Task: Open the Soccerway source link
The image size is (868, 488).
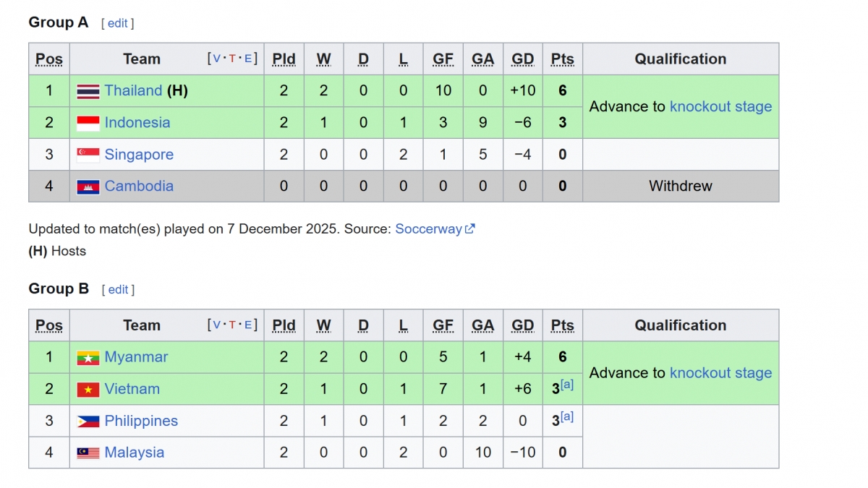Action: coord(428,229)
